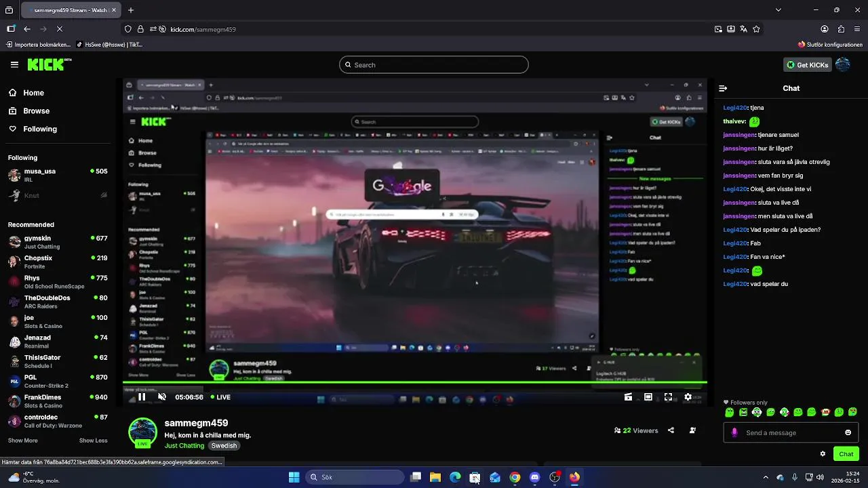This screenshot has height=488, width=868.
Task: Open Chopstix Fortnite channel
Action: coord(58,262)
